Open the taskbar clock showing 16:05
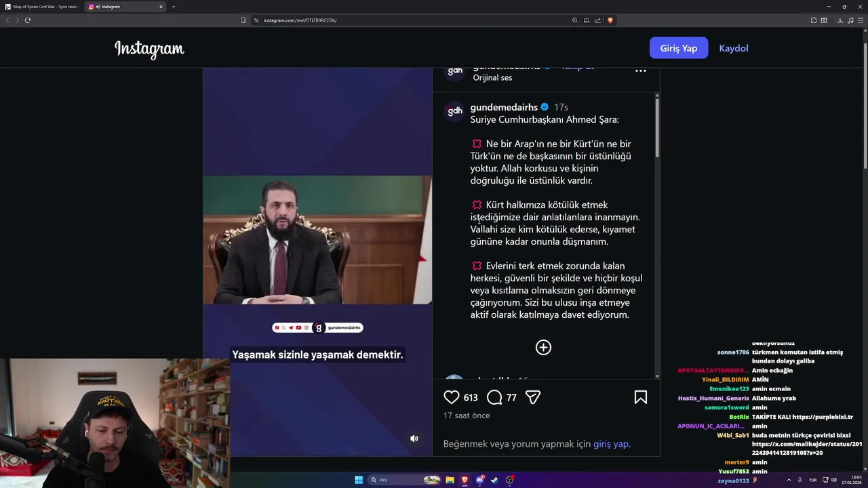This screenshot has width=868, height=488. [x=852, y=480]
